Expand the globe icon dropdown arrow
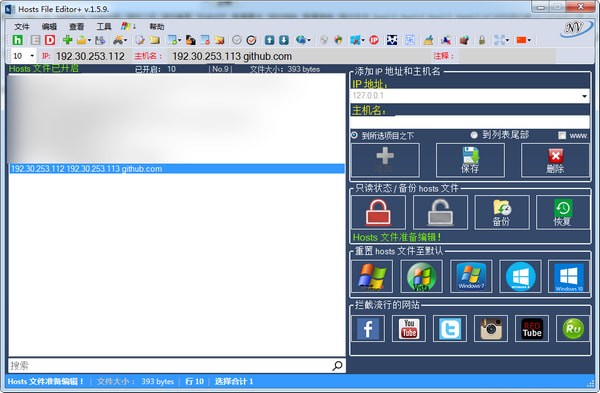Screen dimensions: 600x393 coord(309,40)
